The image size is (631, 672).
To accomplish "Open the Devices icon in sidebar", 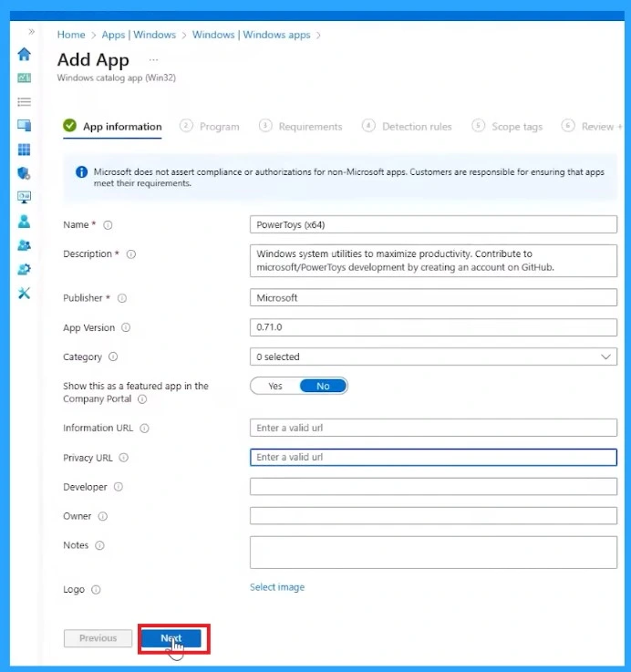I will click(24, 125).
